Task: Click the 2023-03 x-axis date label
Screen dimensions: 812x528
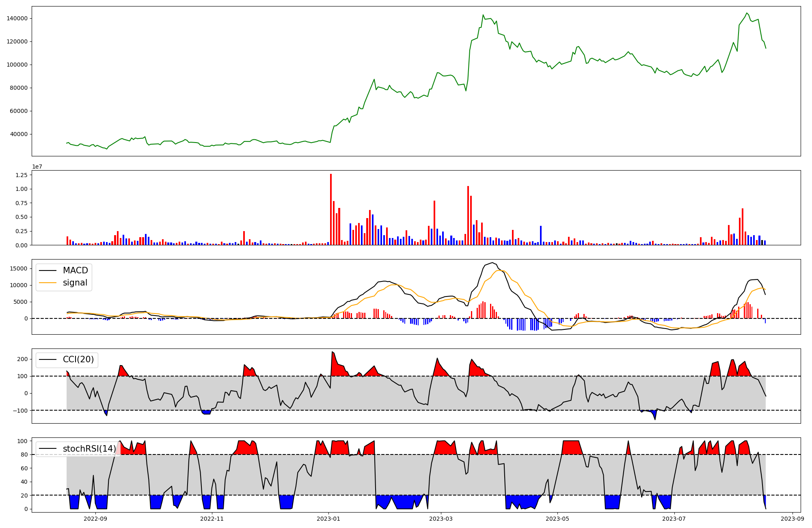Action: pyautogui.click(x=441, y=519)
